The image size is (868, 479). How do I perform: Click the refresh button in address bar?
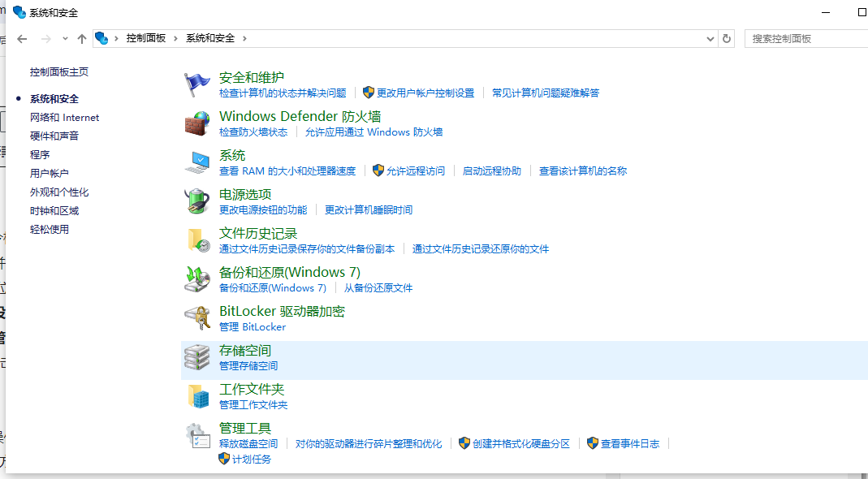click(727, 38)
